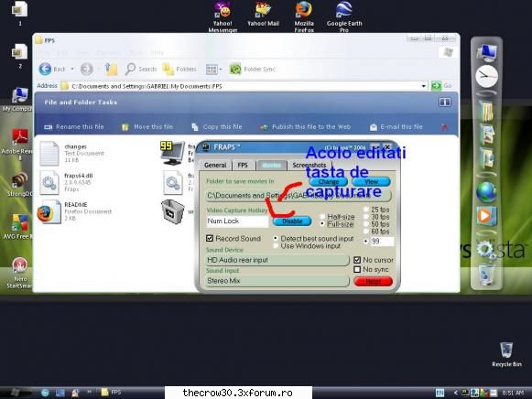The image size is (532, 399).
Task: Select the Half-size radio option
Action: pos(322,217)
